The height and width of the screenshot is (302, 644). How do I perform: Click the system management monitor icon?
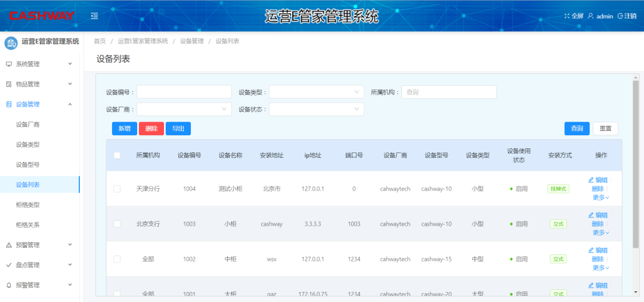(9, 64)
